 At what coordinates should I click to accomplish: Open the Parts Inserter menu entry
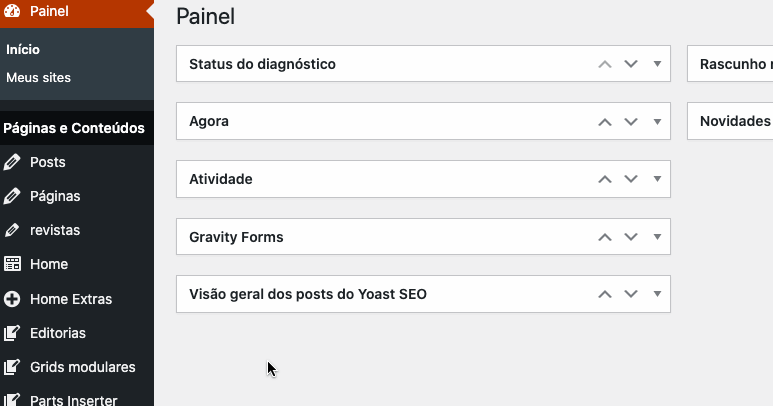coord(73,400)
